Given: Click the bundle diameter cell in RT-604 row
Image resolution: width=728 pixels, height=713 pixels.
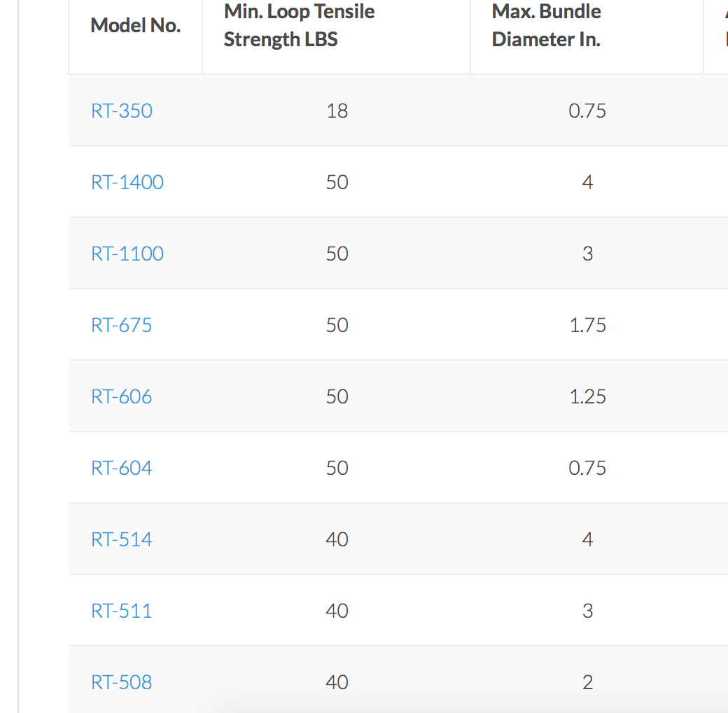Looking at the screenshot, I should [587, 468].
